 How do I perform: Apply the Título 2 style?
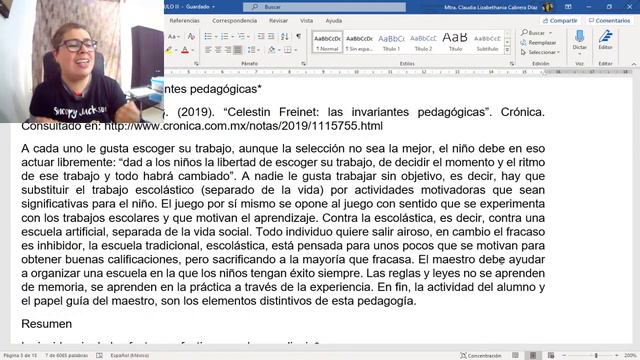pos(423,42)
